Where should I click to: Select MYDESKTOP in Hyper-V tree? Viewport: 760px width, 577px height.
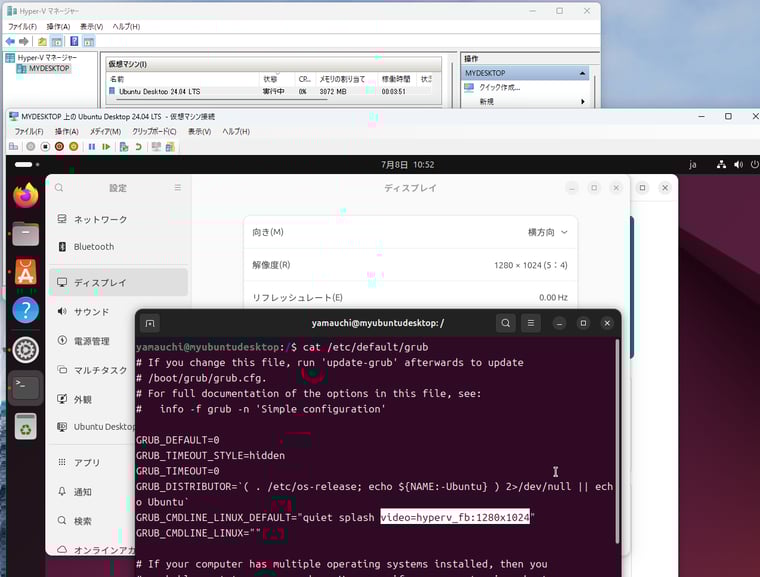[49, 68]
